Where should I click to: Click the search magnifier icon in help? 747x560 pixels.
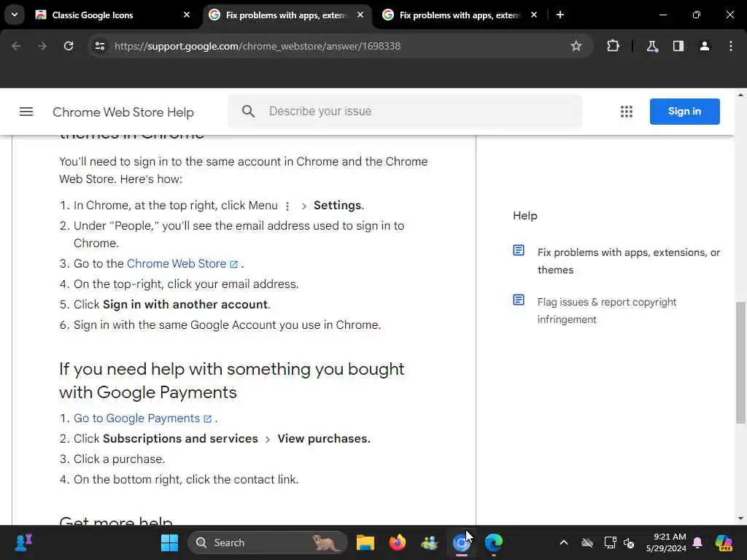(x=248, y=112)
